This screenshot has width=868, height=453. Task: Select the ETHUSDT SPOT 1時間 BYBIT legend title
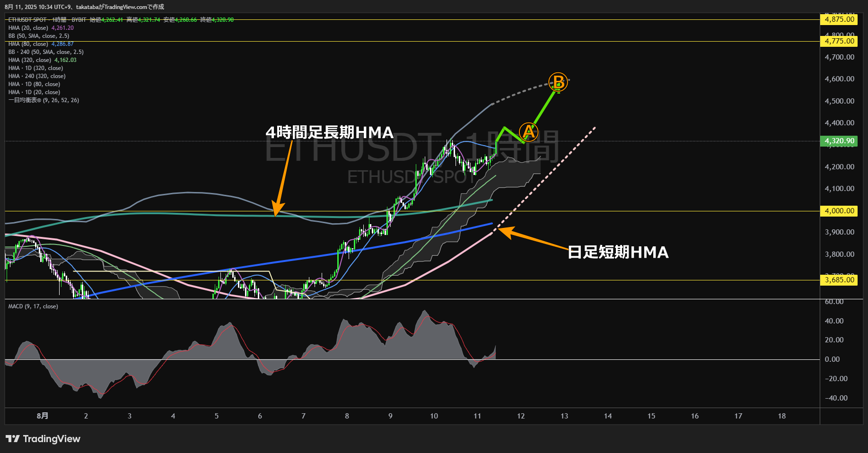47,20
